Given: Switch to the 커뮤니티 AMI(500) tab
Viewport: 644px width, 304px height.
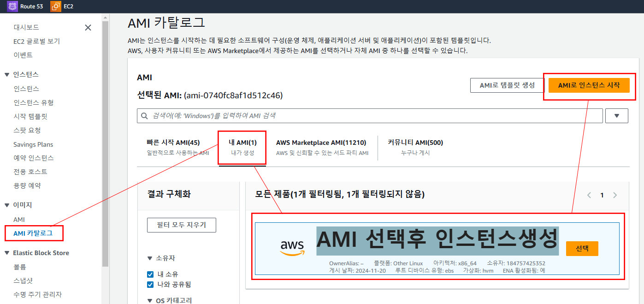Looking at the screenshot, I should (x=415, y=147).
